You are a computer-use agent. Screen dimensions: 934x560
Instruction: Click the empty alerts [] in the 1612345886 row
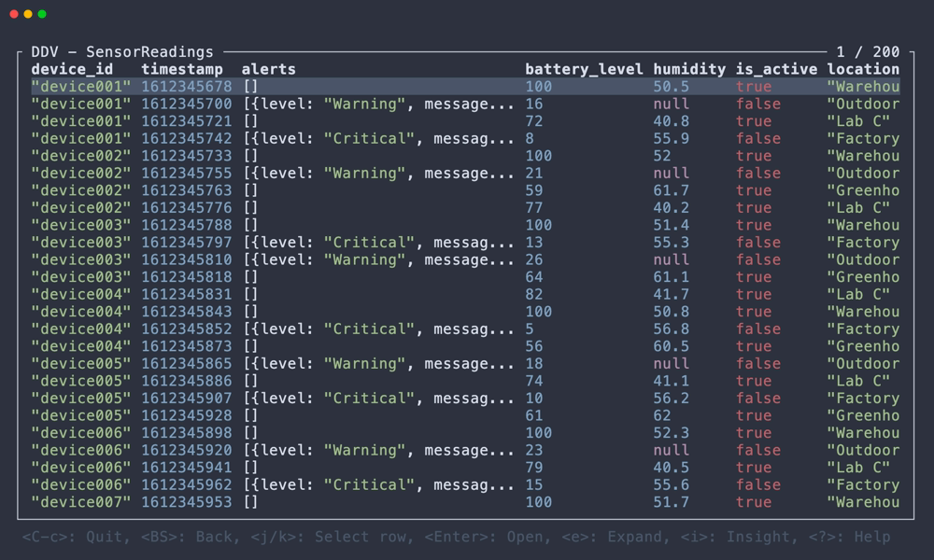[x=250, y=380]
